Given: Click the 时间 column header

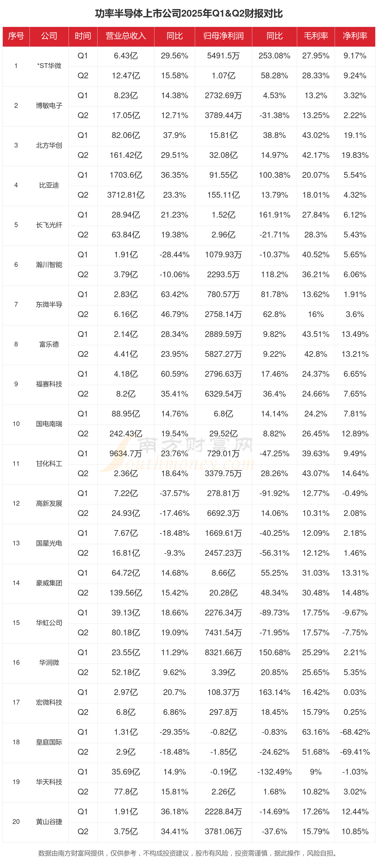Looking at the screenshot, I should coord(83,36).
